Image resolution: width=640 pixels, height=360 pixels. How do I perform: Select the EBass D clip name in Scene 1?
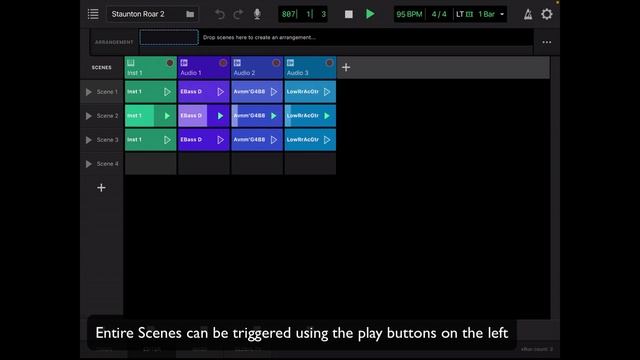pyautogui.click(x=191, y=92)
